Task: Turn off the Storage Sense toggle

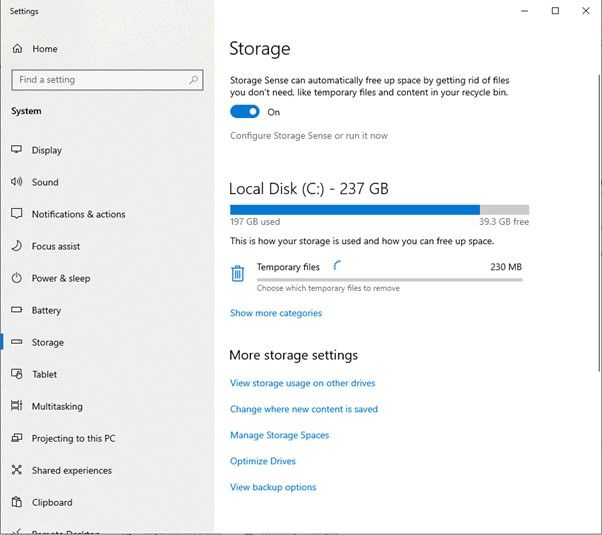Action: (245, 112)
